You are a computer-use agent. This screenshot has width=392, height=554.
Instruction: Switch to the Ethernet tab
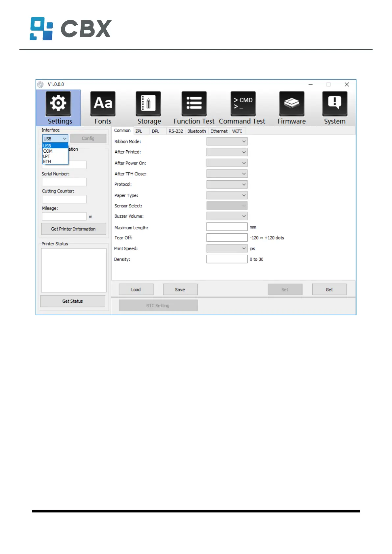[x=219, y=131]
